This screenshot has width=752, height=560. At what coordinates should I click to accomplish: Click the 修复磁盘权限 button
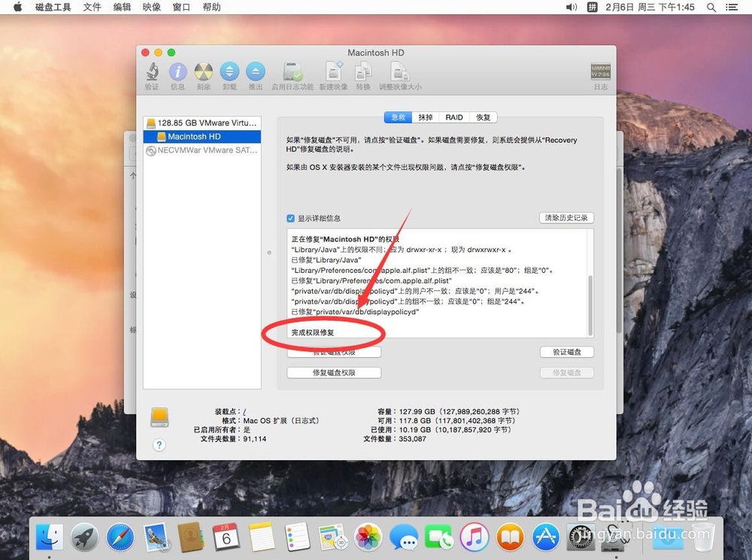(x=334, y=373)
